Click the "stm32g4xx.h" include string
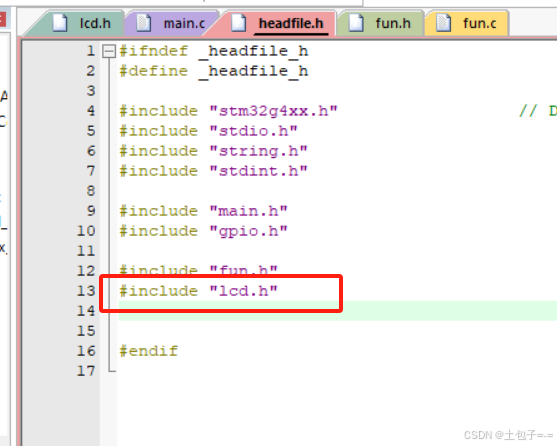Screen dimensions: 557x446 273,111
